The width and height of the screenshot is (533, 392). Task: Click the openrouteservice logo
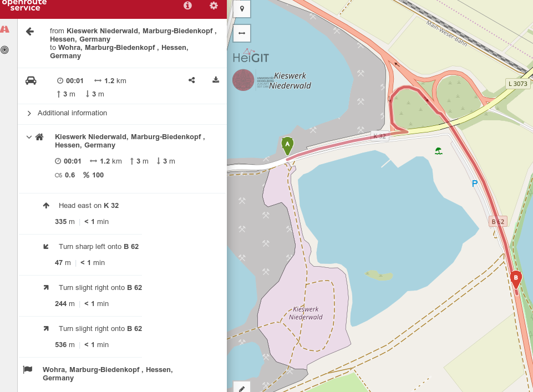coord(23,5)
